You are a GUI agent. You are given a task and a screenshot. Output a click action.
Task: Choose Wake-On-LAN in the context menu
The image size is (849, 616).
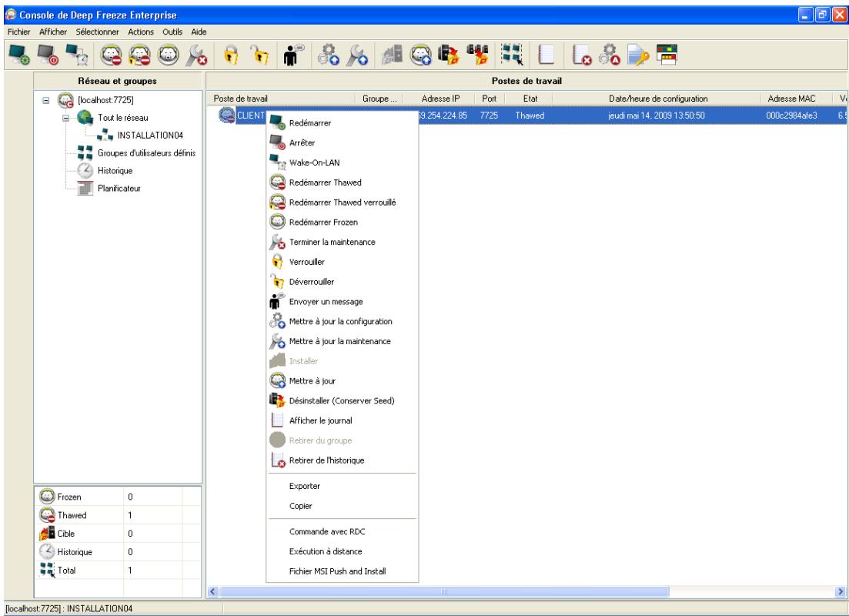pyautogui.click(x=343, y=162)
